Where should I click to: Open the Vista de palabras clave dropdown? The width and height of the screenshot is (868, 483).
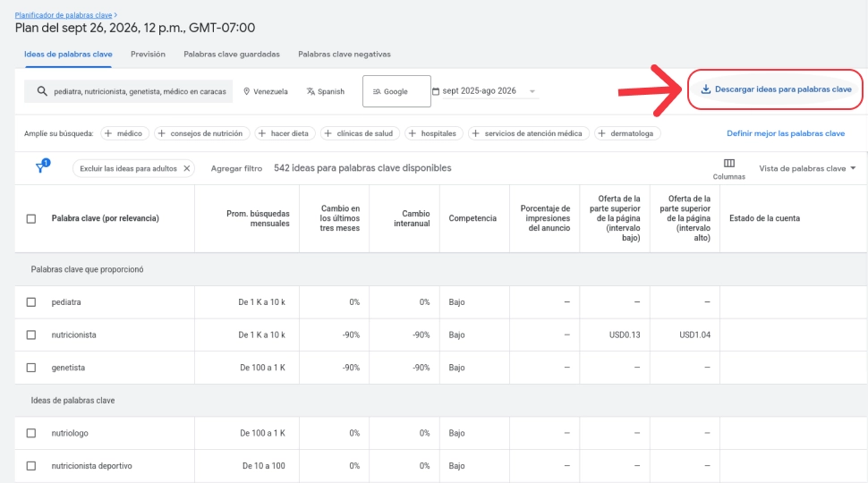(x=807, y=168)
